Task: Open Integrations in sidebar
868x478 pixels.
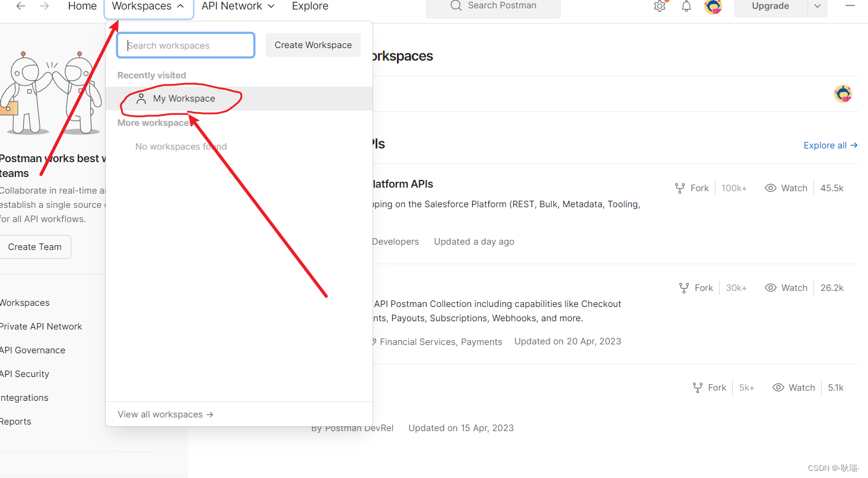Action: pos(24,398)
